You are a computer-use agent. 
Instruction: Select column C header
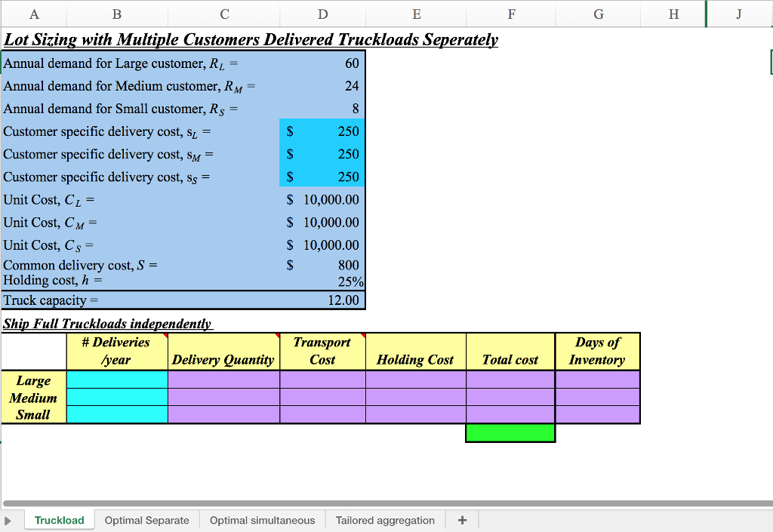coord(224,14)
